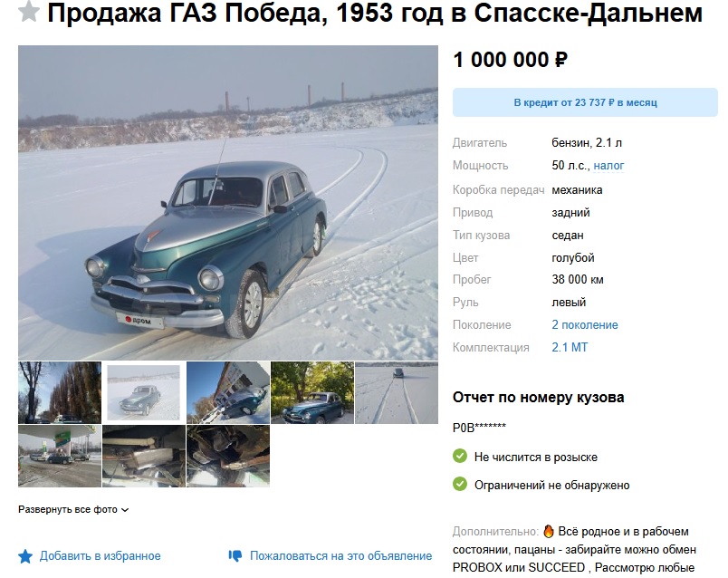Viewport: 728px width, 578px height.
Task: Click green checkmark next to 'Ограничений не обнаружено'
Action: point(460,484)
